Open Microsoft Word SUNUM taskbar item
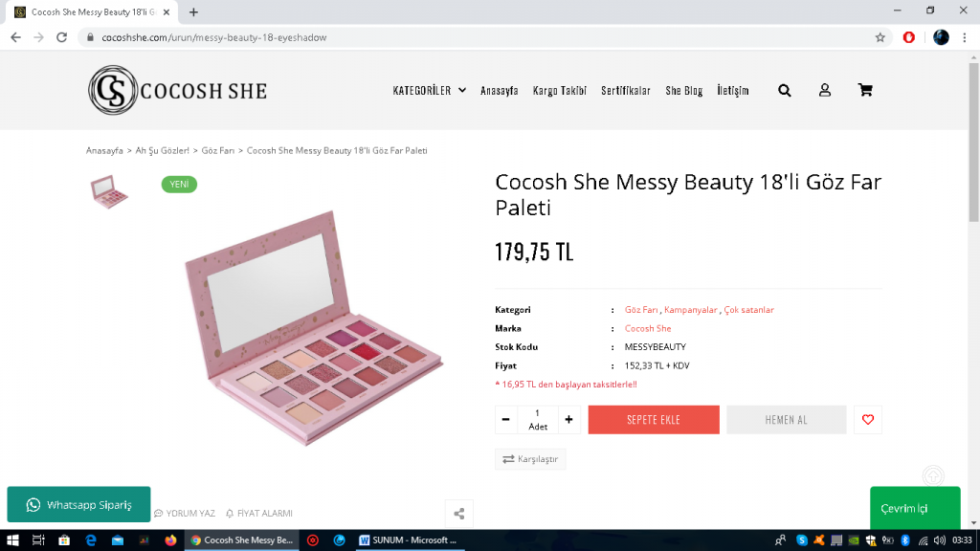This screenshot has height=551, width=980. (407, 540)
